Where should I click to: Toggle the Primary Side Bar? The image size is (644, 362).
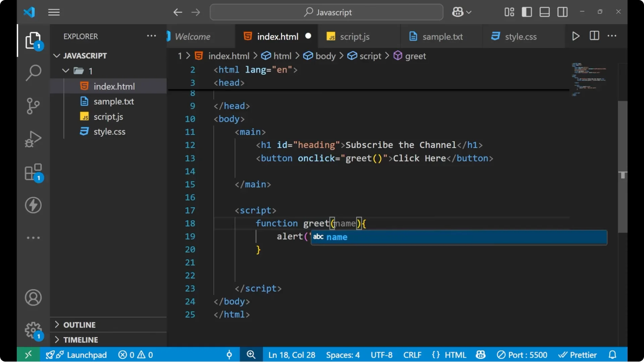coord(527,12)
